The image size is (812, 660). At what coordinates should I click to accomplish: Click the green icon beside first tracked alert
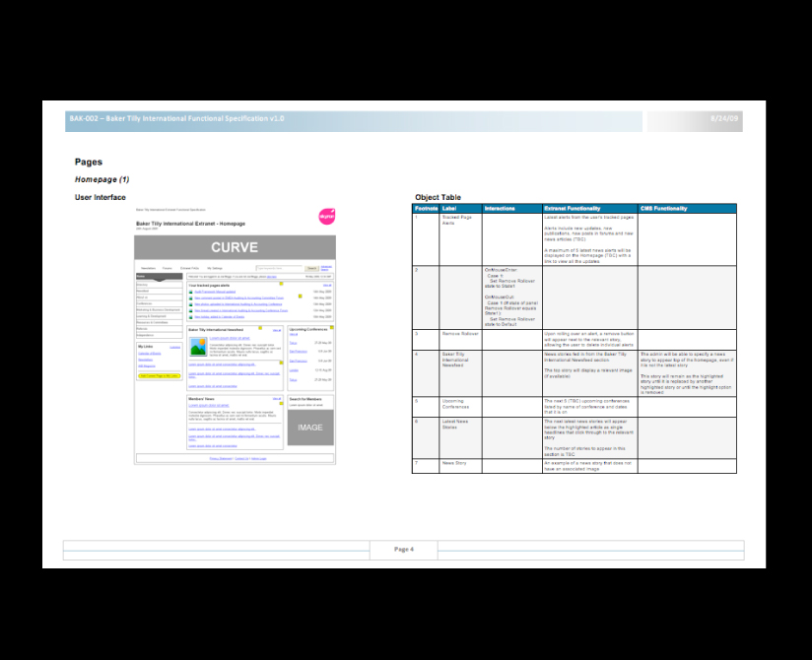coord(190,292)
